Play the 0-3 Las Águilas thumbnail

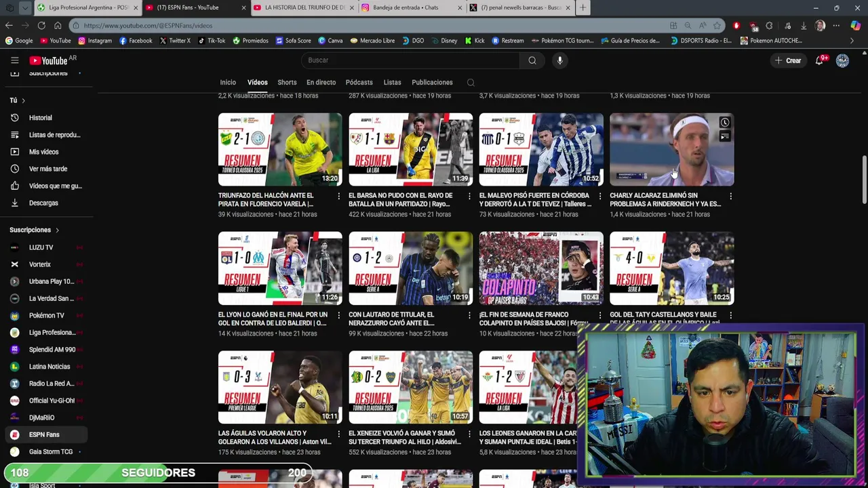pyautogui.click(x=280, y=387)
